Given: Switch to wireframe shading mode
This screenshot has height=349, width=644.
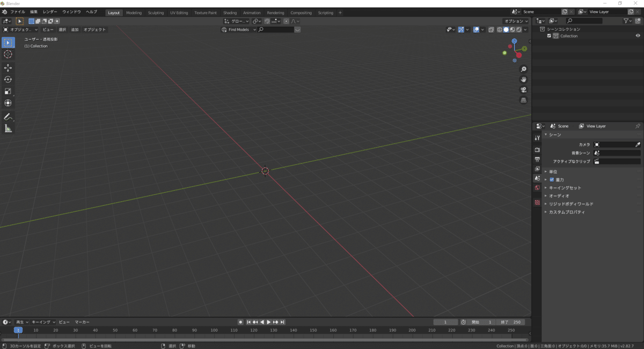Looking at the screenshot, I should [x=500, y=30].
